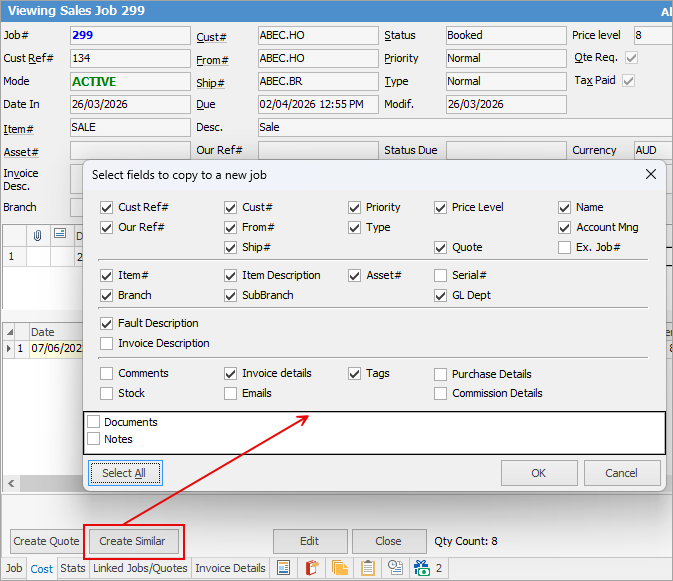673x581 pixels.
Task: Click the Cust Ref# input field
Action: click(130, 58)
